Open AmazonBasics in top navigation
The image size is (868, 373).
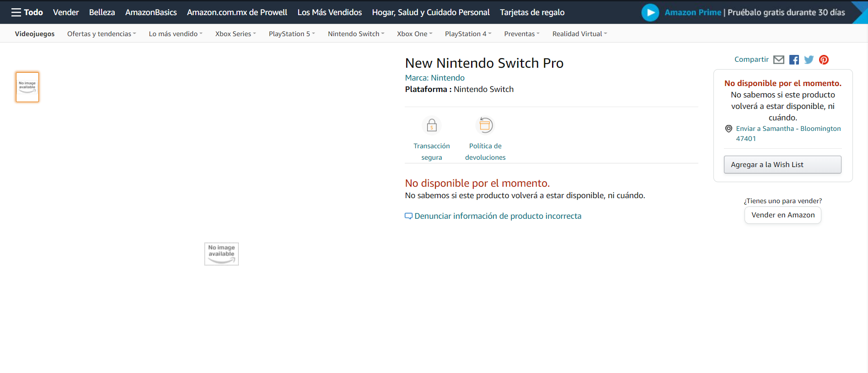point(151,12)
